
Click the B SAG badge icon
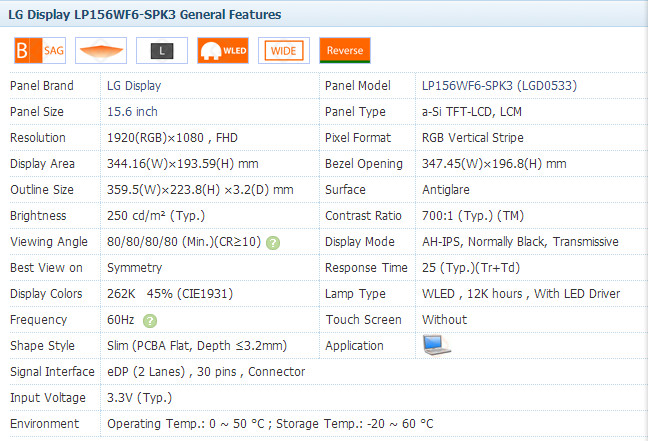pos(40,50)
